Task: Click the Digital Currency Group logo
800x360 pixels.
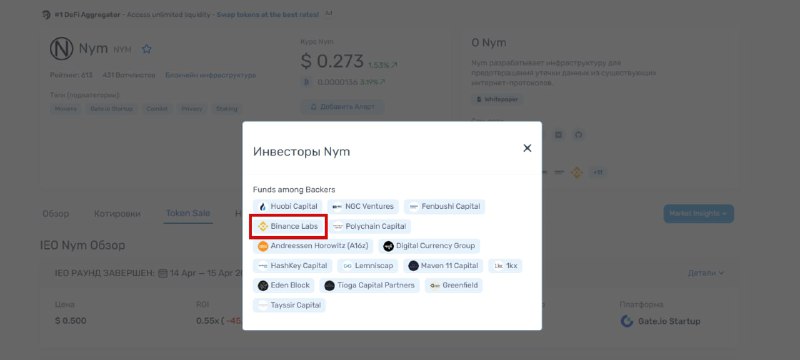Action: (x=389, y=246)
